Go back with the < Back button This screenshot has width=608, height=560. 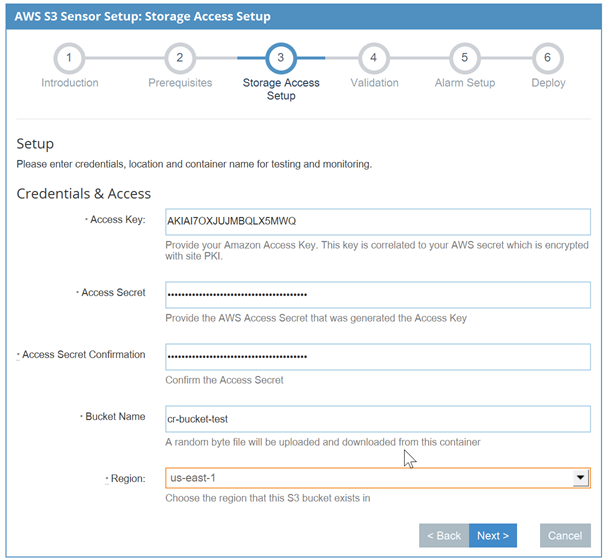click(x=444, y=536)
